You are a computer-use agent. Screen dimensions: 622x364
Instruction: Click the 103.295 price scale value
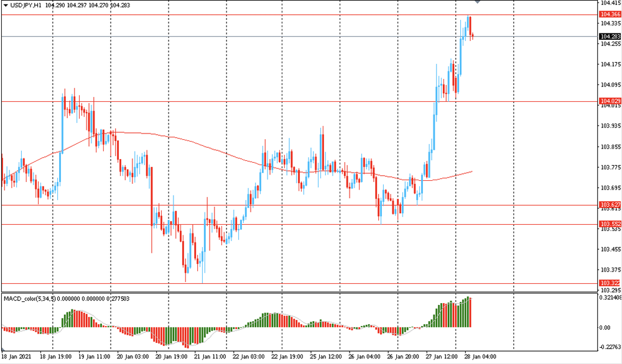tap(611, 290)
